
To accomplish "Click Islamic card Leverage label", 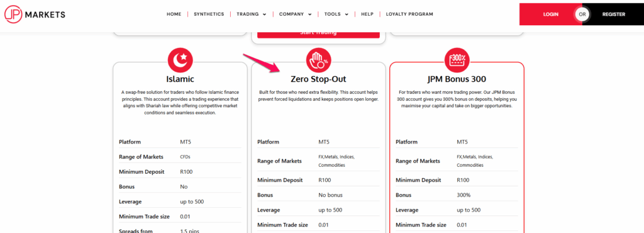I will [130, 202].
